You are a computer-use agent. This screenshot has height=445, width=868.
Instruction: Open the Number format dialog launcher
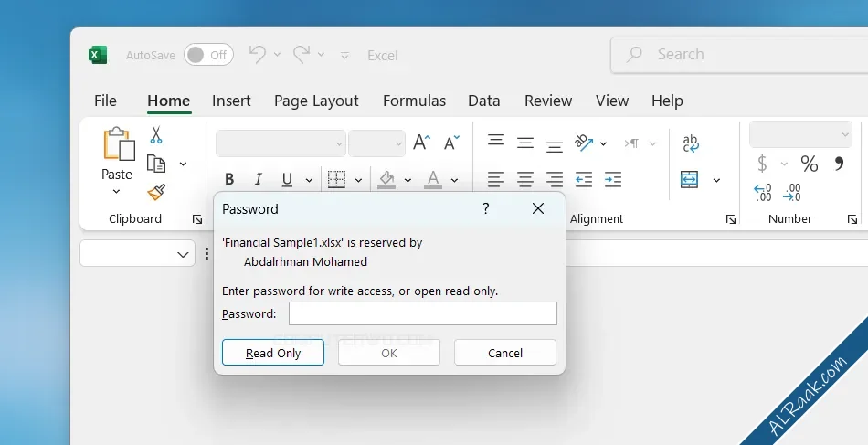click(852, 219)
